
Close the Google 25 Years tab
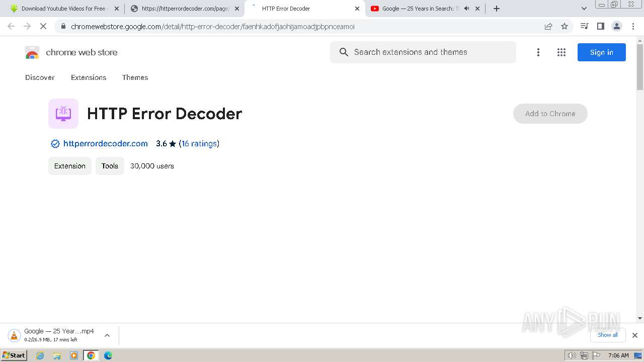click(x=477, y=9)
